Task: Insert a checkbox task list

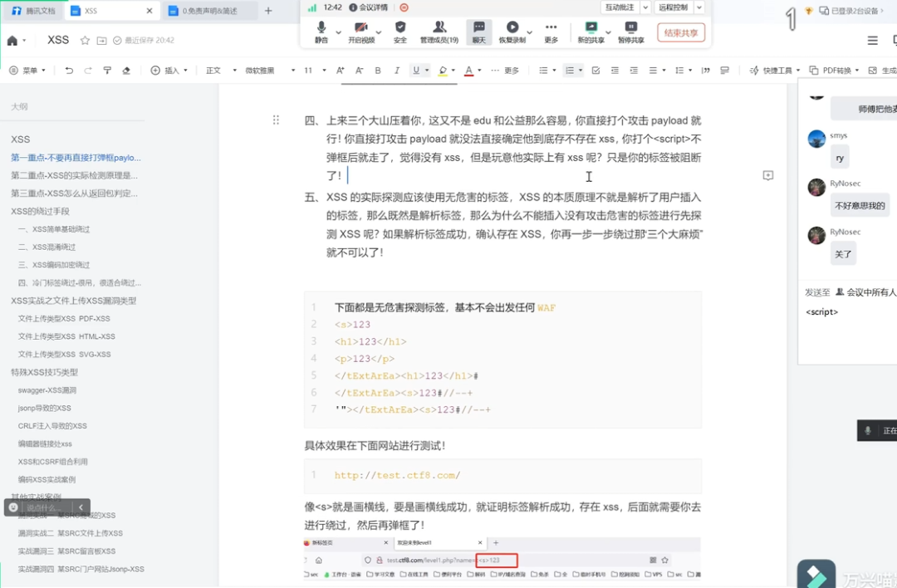Action: (596, 71)
